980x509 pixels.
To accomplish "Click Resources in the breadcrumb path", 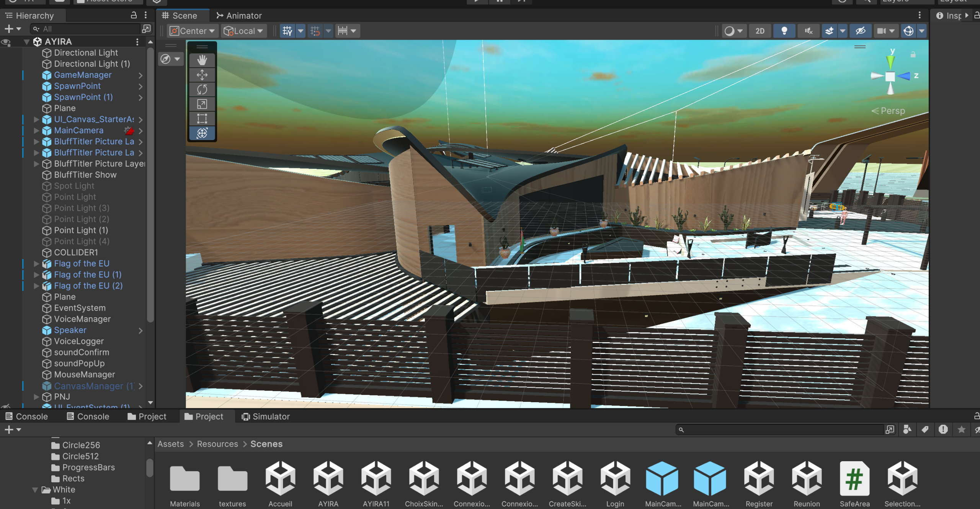I will coord(217,444).
